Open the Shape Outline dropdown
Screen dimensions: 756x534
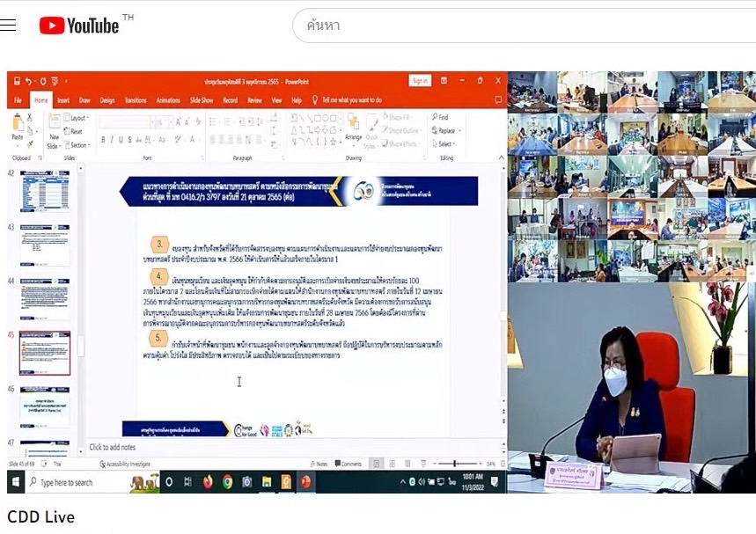coord(400,130)
